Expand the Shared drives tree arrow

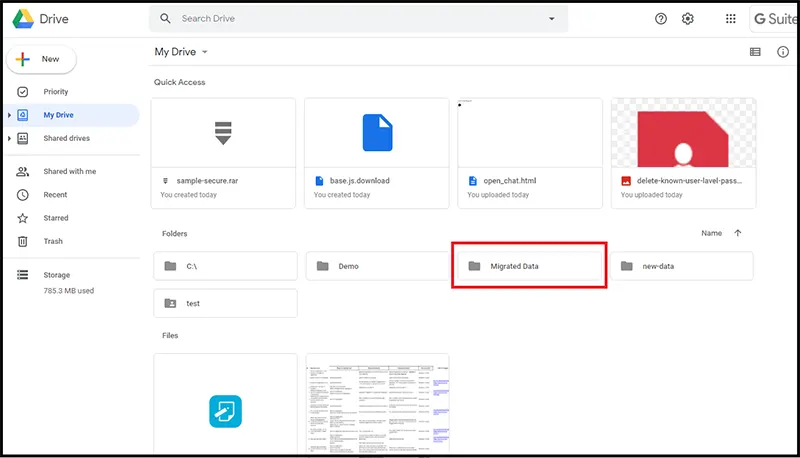pos(9,138)
